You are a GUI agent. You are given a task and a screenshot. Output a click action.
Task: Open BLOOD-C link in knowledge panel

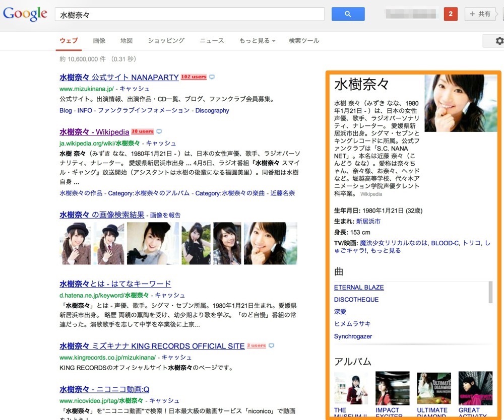pos(445,243)
